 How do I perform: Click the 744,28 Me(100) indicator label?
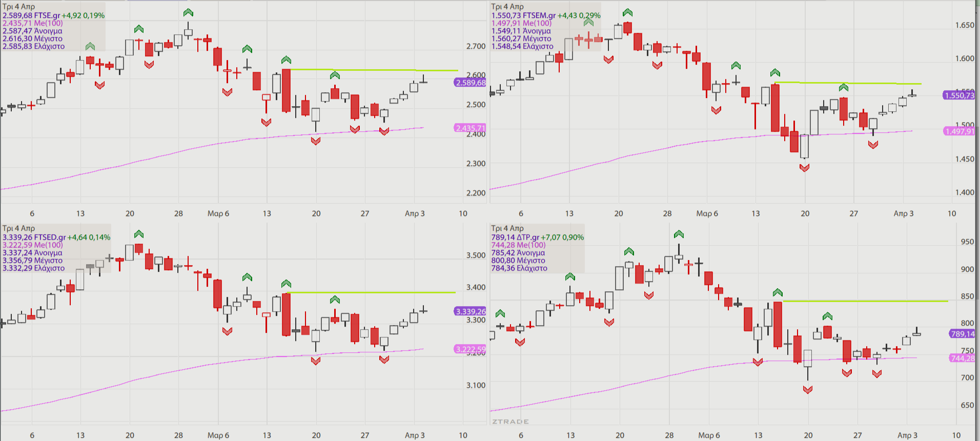click(518, 245)
